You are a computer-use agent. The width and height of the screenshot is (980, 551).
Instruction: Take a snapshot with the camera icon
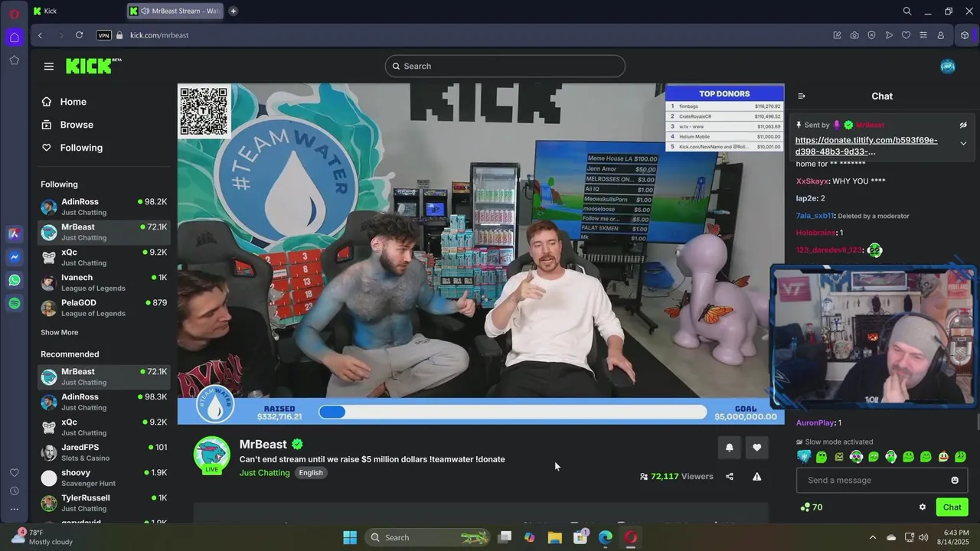pyautogui.click(x=854, y=35)
